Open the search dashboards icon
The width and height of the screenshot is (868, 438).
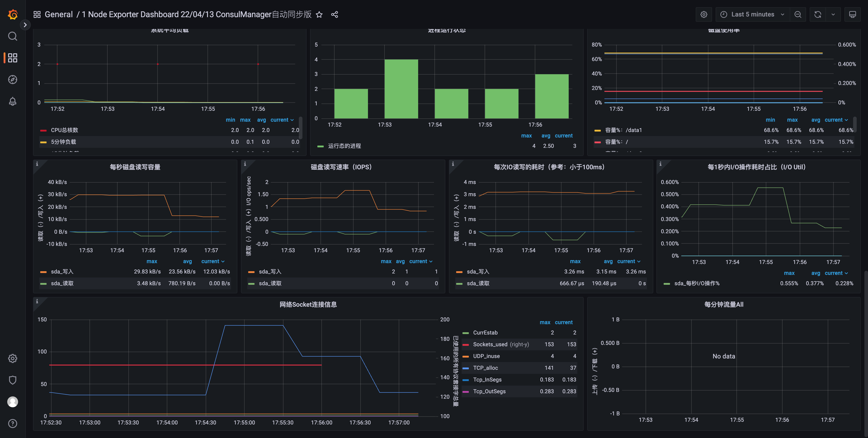click(x=12, y=36)
